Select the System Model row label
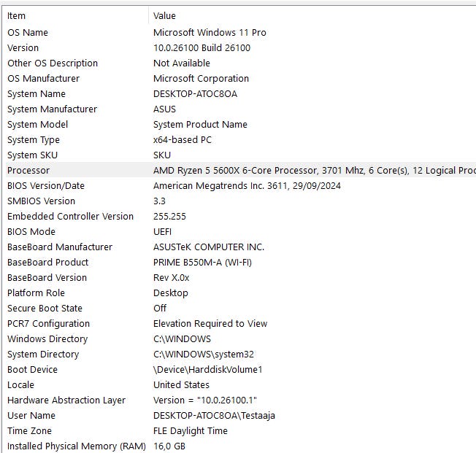Viewport: 476px width, 453px height. (x=38, y=125)
